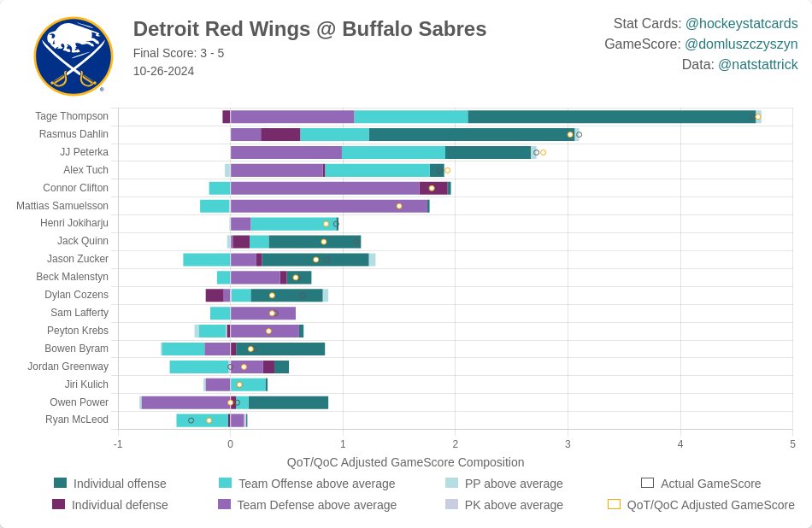Click the Buffalo Sabres logo

click(x=73, y=56)
